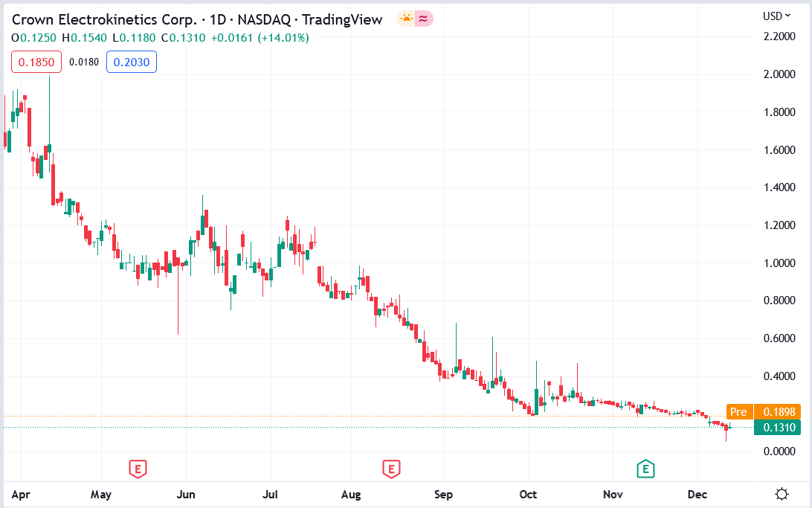The height and width of the screenshot is (508, 812).
Task: Click the close value C0.1310
Action: [x=183, y=38]
